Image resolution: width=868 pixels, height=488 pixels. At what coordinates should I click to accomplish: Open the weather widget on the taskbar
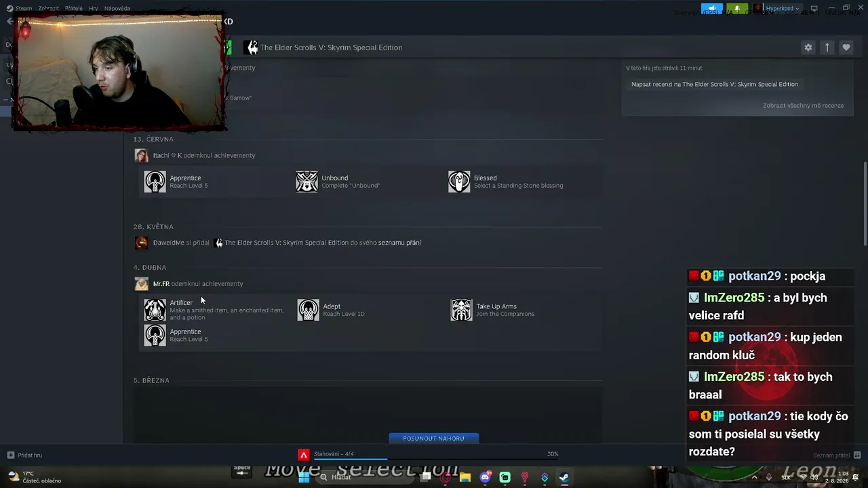tap(34, 477)
